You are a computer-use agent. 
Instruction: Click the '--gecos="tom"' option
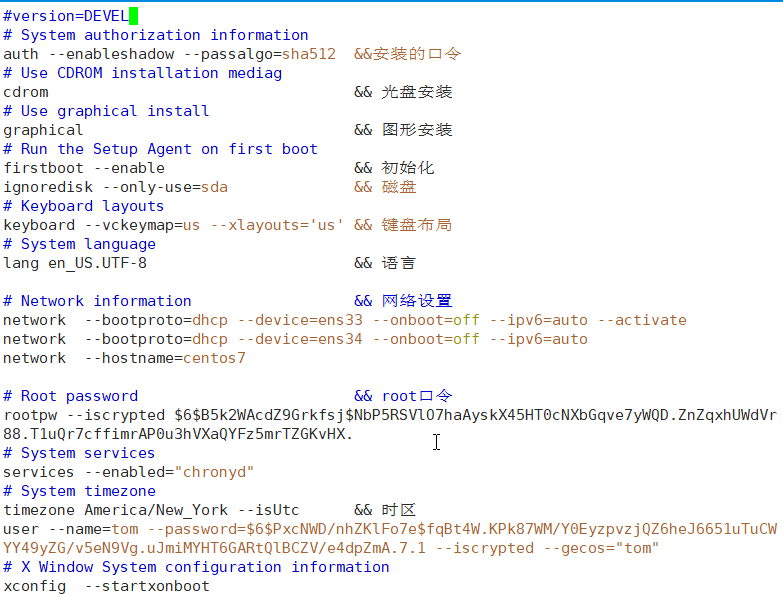click(602, 547)
